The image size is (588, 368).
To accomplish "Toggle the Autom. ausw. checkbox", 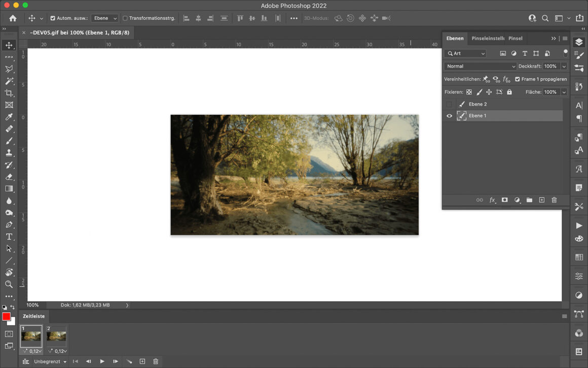I will click(x=53, y=18).
